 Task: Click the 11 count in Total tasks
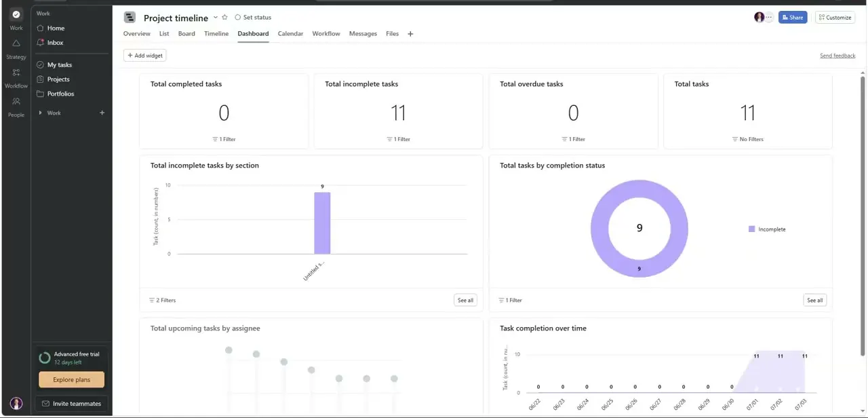[x=747, y=113]
